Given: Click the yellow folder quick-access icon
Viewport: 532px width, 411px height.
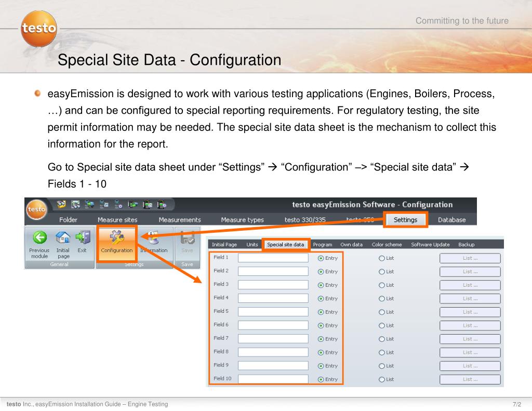Looking at the screenshot, I should click(61, 204).
